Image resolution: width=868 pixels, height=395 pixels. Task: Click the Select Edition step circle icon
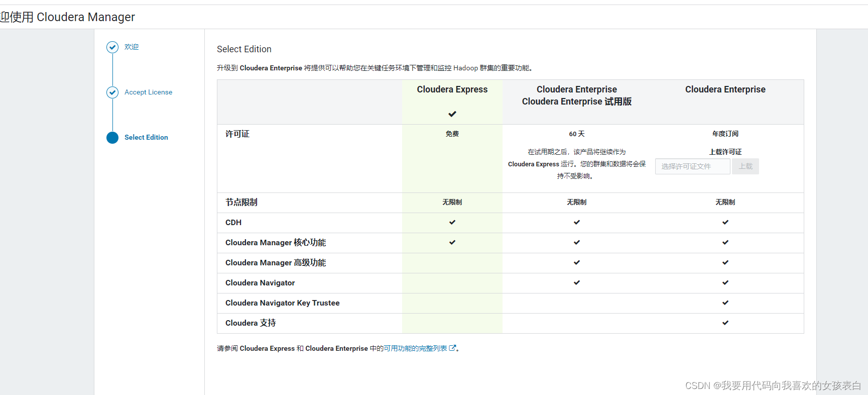coord(112,138)
